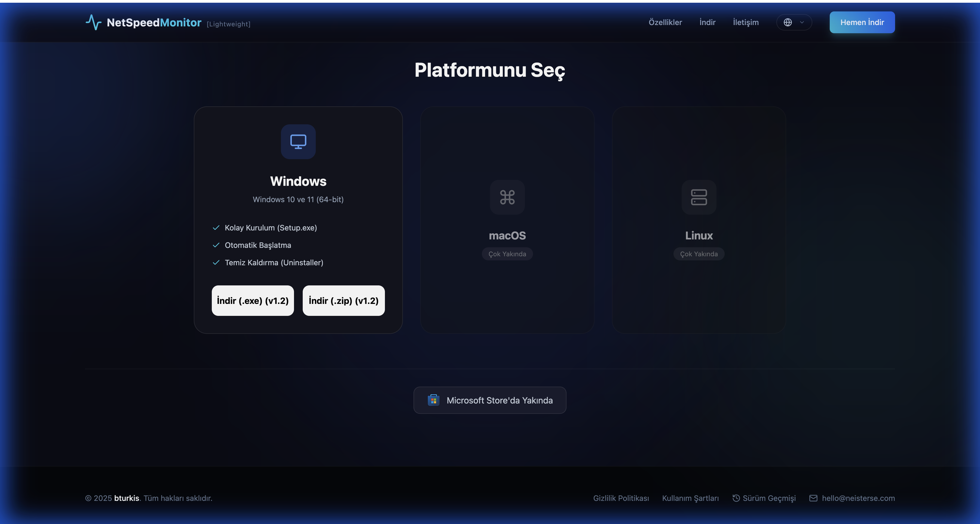This screenshot has width=980, height=524.
Task: Open the globe language selector
Action: click(x=794, y=22)
